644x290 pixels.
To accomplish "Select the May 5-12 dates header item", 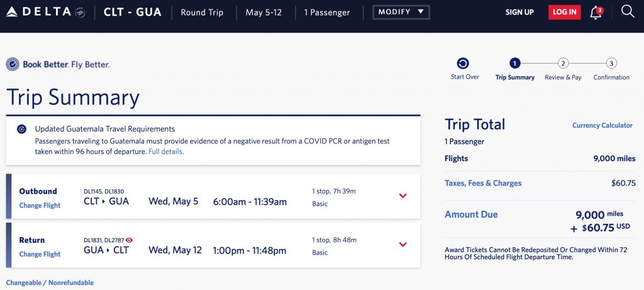I will [x=264, y=13].
